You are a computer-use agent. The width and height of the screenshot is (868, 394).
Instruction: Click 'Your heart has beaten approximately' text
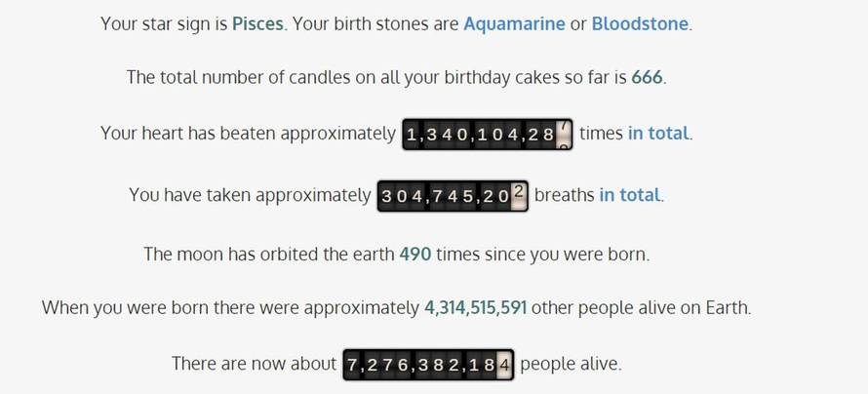click(x=248, y=134)
